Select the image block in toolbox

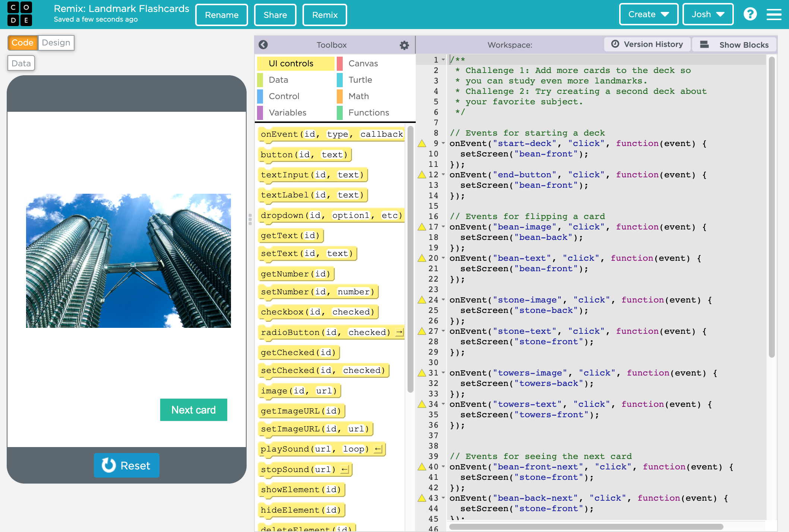(x=299, y=390)
